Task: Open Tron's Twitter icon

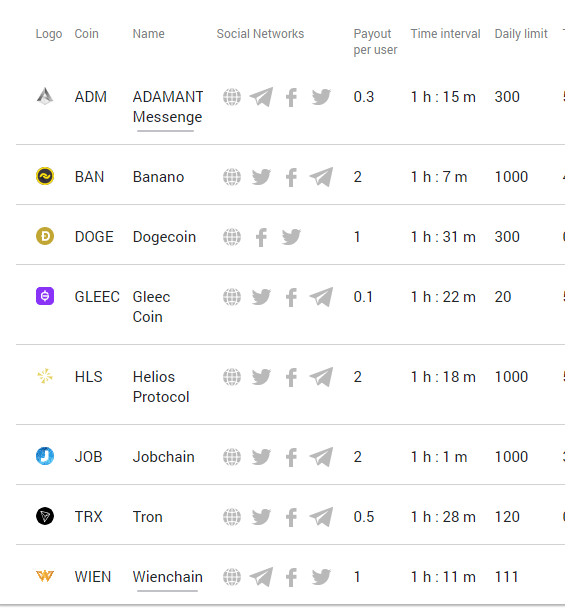Action: tap(261, 517)
